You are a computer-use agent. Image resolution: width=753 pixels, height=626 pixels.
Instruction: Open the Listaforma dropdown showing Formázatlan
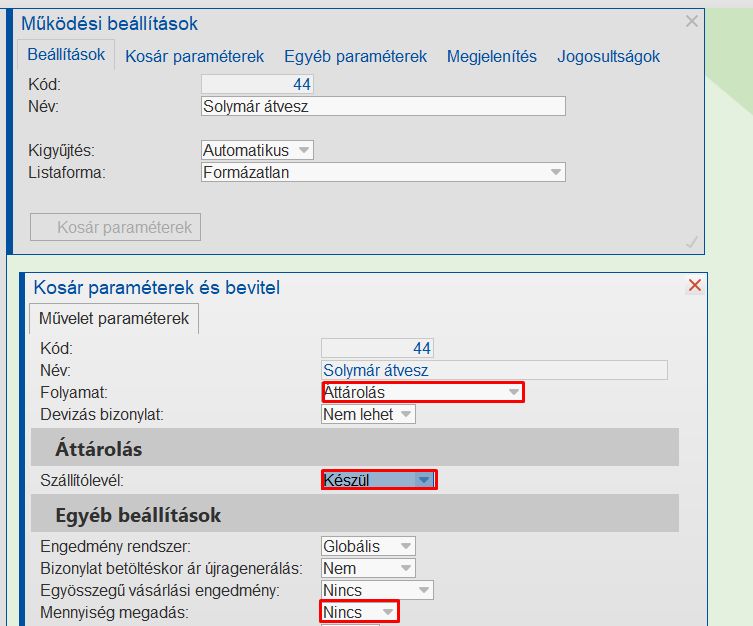click(555, 172)
